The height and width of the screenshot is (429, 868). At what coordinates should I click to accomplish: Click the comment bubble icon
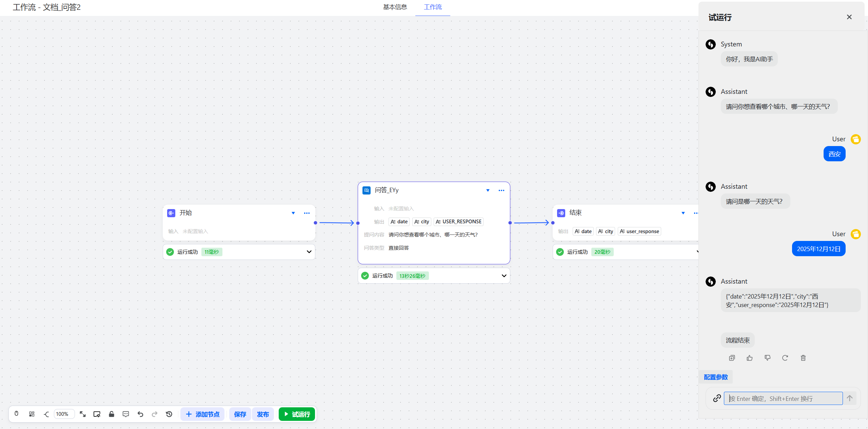point(126,414)
